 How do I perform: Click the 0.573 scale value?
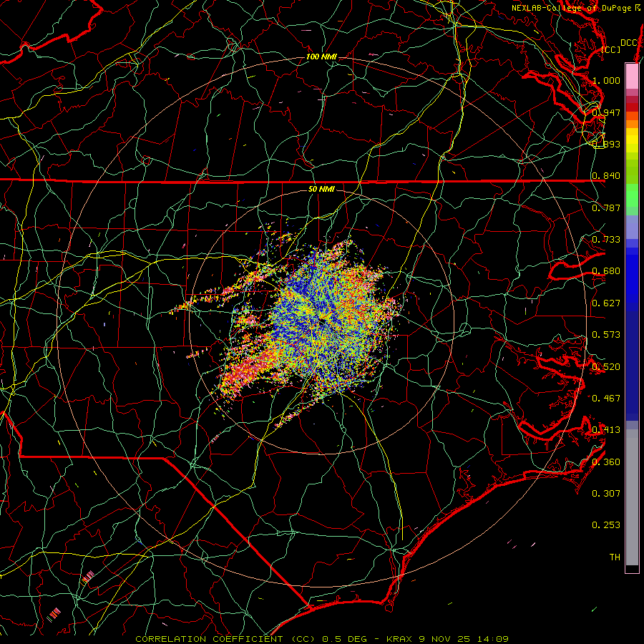606,335
